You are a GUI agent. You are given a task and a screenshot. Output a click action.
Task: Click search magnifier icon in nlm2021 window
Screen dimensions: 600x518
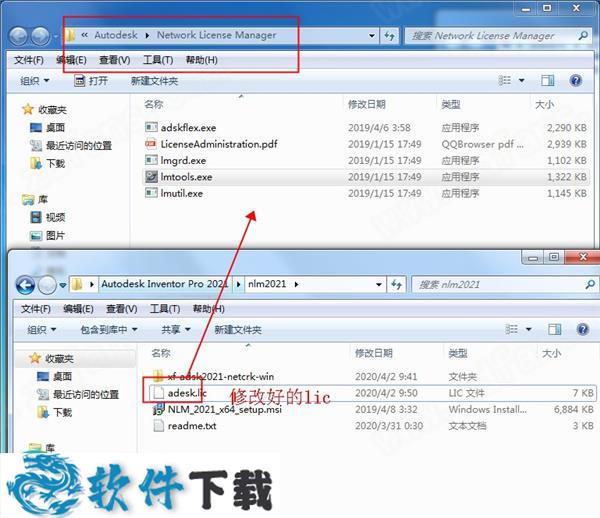[x=590, y=284]
